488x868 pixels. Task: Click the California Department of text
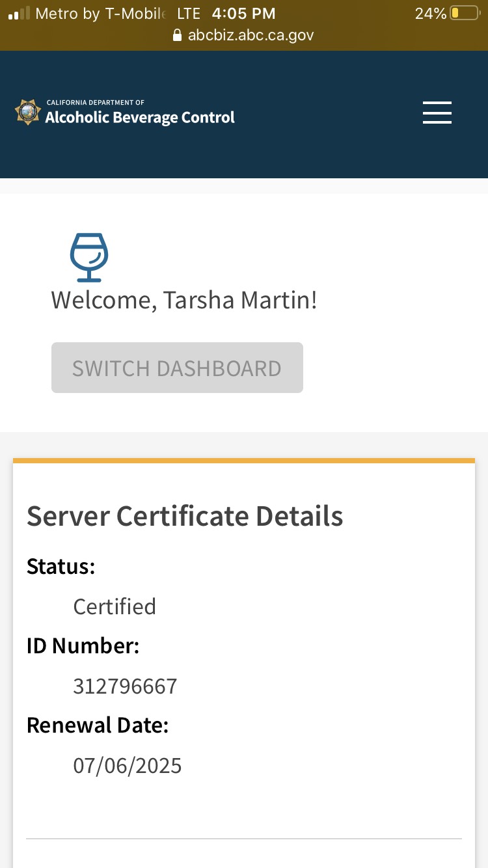tap(96, 103)
